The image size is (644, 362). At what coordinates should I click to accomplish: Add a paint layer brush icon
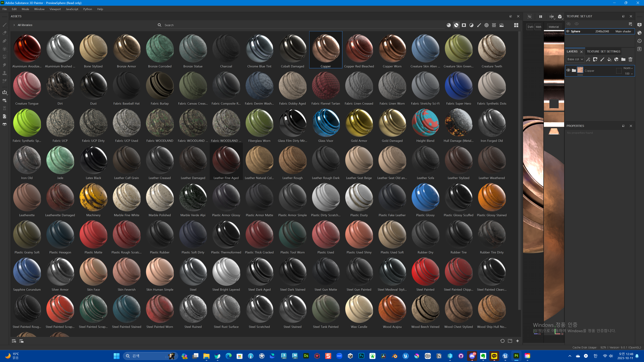602,59
